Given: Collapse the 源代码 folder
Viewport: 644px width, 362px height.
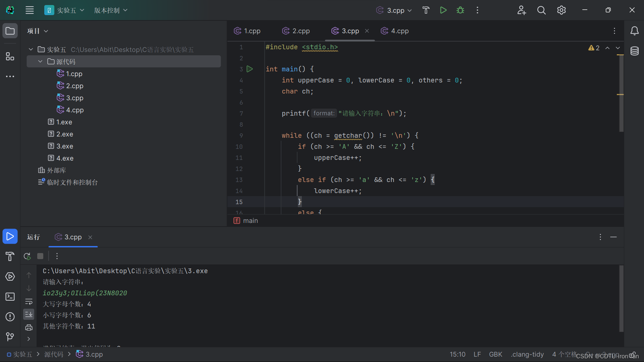Looking at the screenshot, I should (40, 62).
